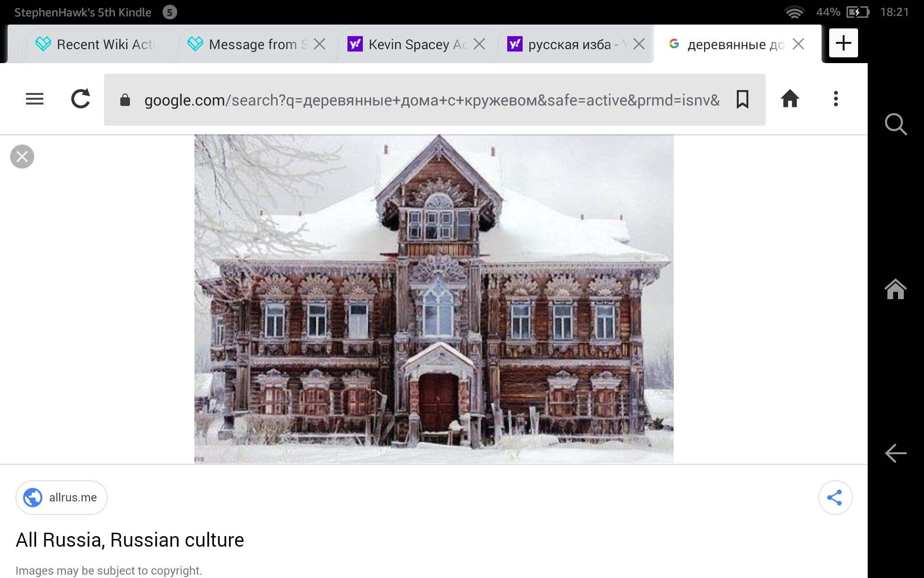
Task: Bookmark this page using bookmark icon
Action: coord(742,100)
